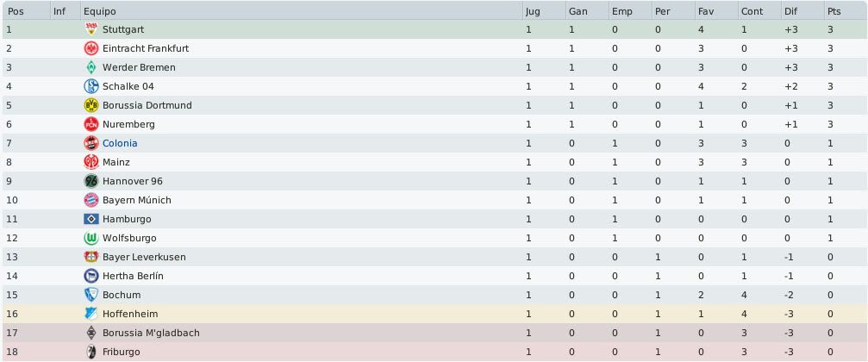Viewport: 868px width, 362px height.
Task: Click the Hamburgo diamond flag icon
Action: pos(91,219)
